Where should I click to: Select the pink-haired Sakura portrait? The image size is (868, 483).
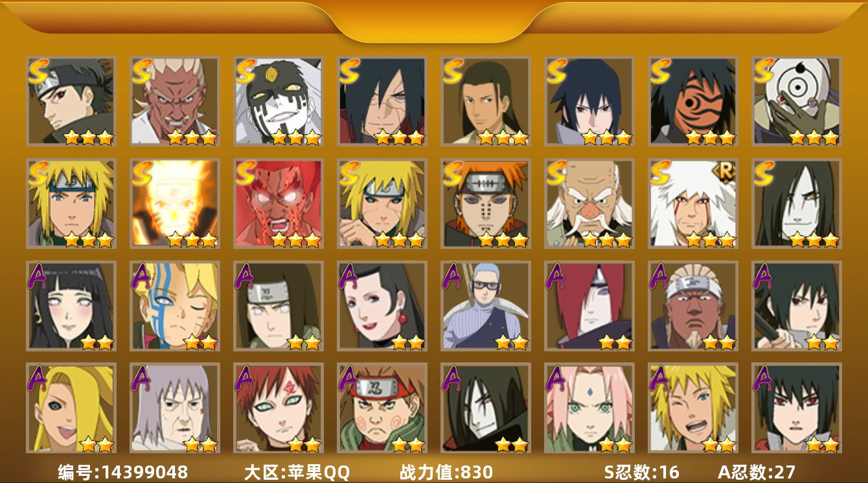point(589,408)
